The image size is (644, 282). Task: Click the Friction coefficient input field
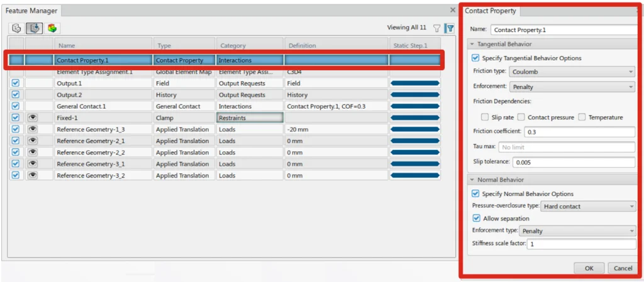(x=579, y=132)
